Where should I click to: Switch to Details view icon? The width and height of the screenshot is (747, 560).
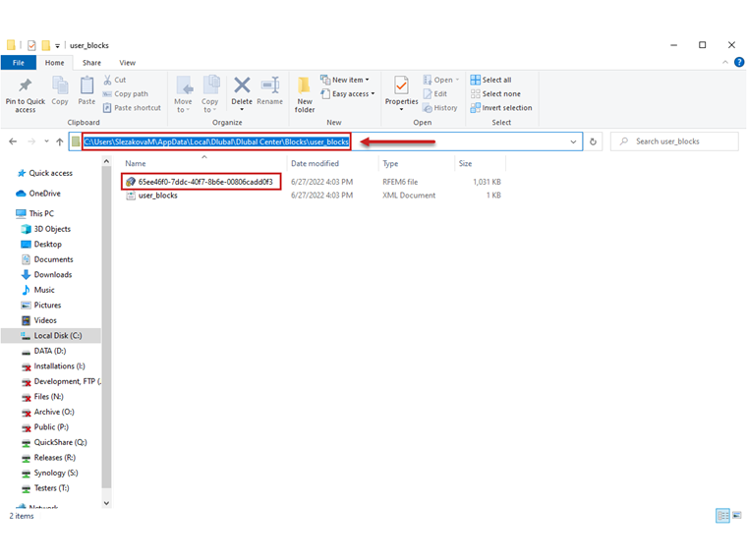click(722, 516)
